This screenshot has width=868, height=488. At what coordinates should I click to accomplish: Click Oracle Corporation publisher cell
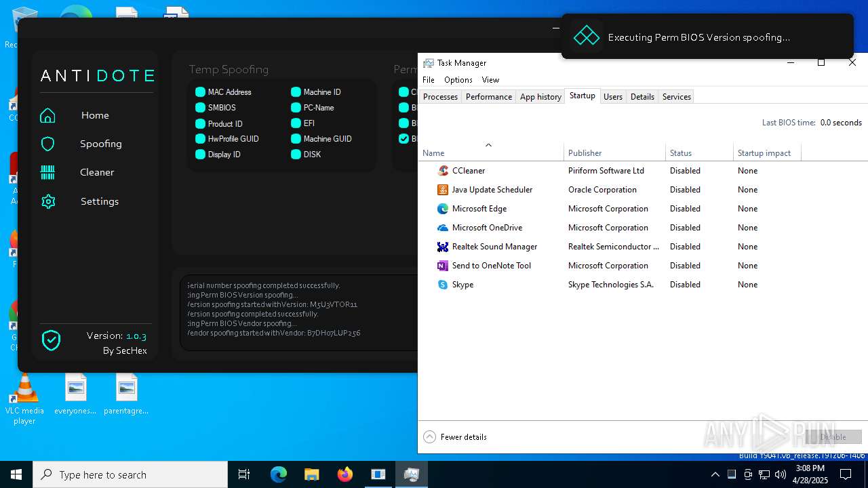click(x=602, y=190)
